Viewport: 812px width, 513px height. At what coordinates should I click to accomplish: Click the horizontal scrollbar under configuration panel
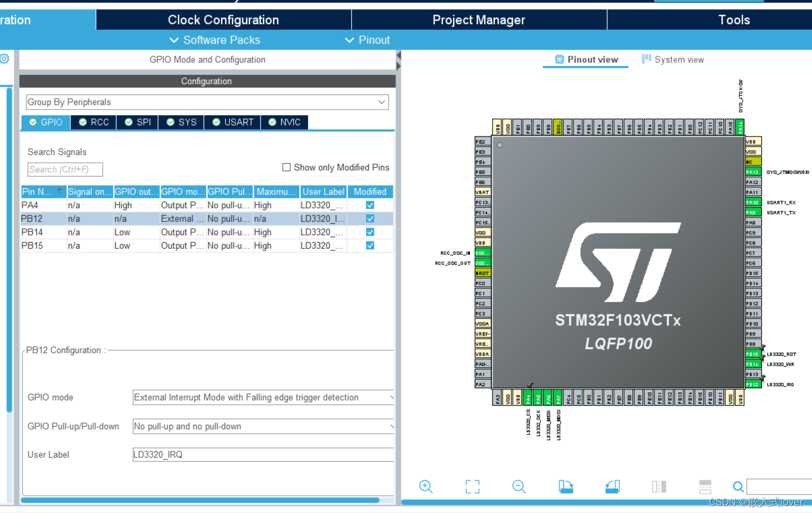click(200, 500)
